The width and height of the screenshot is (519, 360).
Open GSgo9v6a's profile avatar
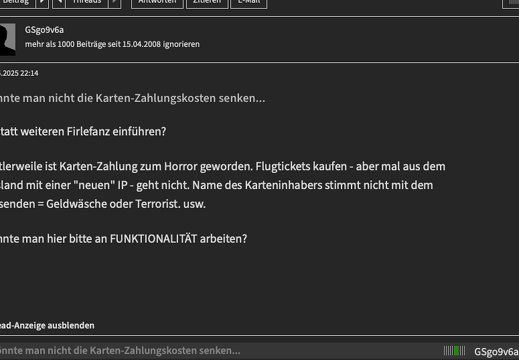[x=7, y=39]
